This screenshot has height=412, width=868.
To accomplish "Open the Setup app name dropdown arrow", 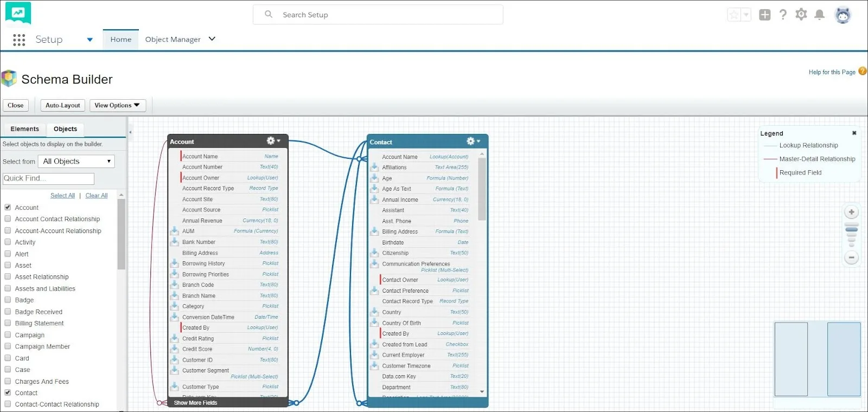I will 90,40.
